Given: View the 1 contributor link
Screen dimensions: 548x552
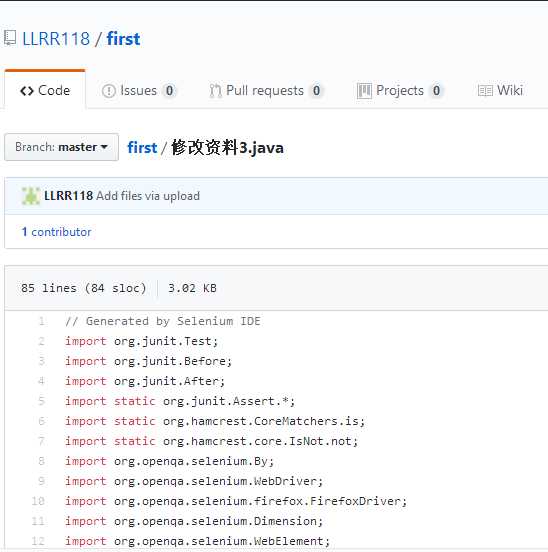Looking at the screenshot, I should tap(56, 232).
